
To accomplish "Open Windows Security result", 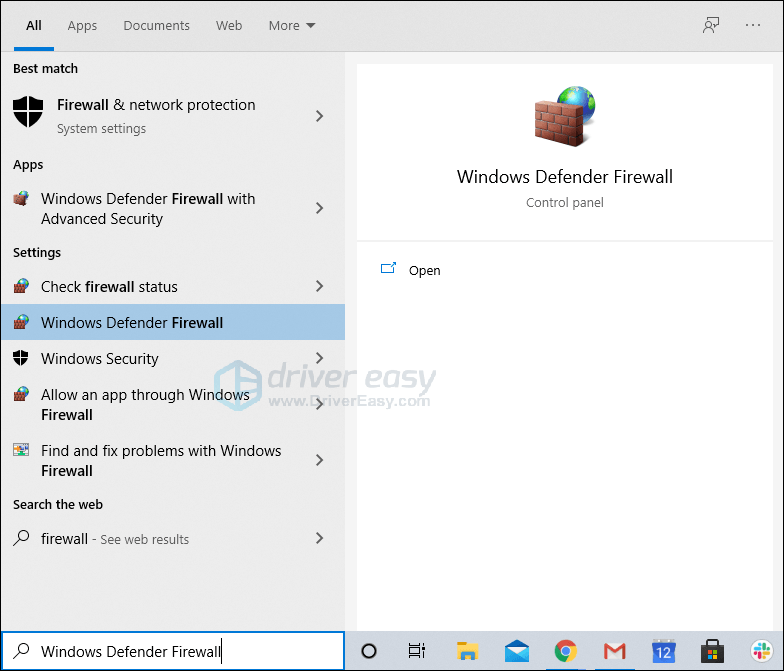I will point(173,358).
